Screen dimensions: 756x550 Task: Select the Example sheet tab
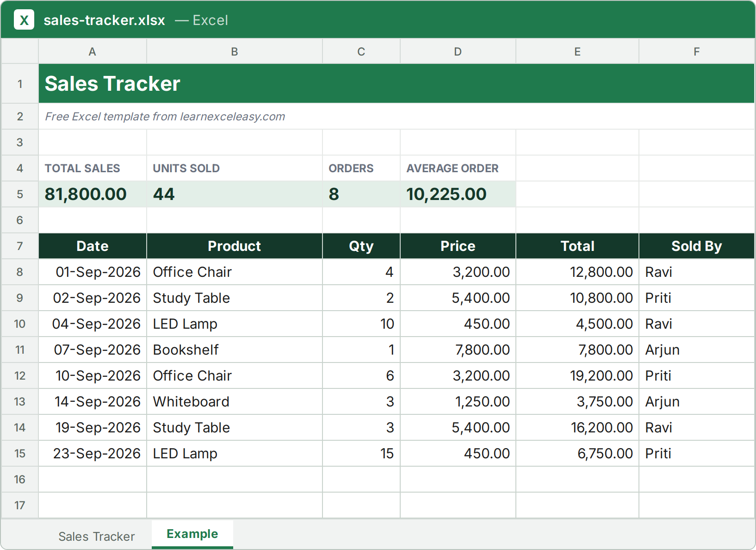(192, 534)
